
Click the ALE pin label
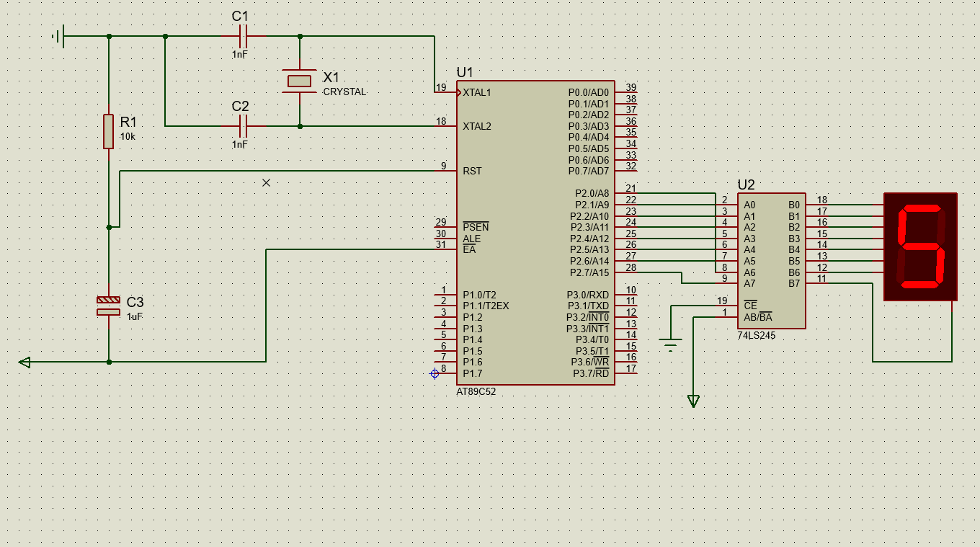click(x=471, y=239)
